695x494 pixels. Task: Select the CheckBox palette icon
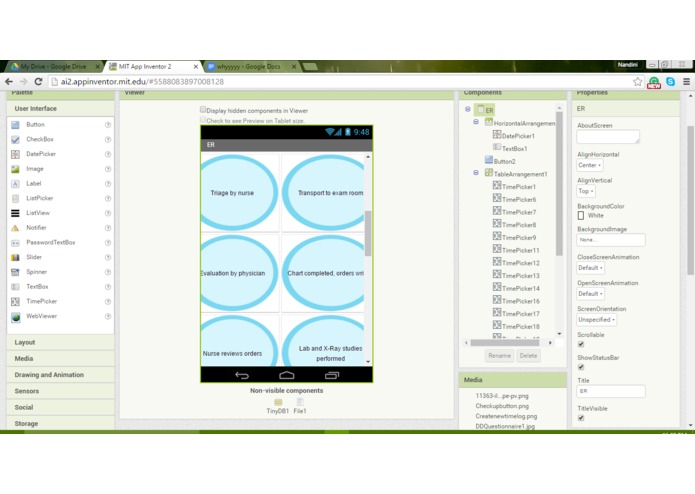(x=15, y=140)
